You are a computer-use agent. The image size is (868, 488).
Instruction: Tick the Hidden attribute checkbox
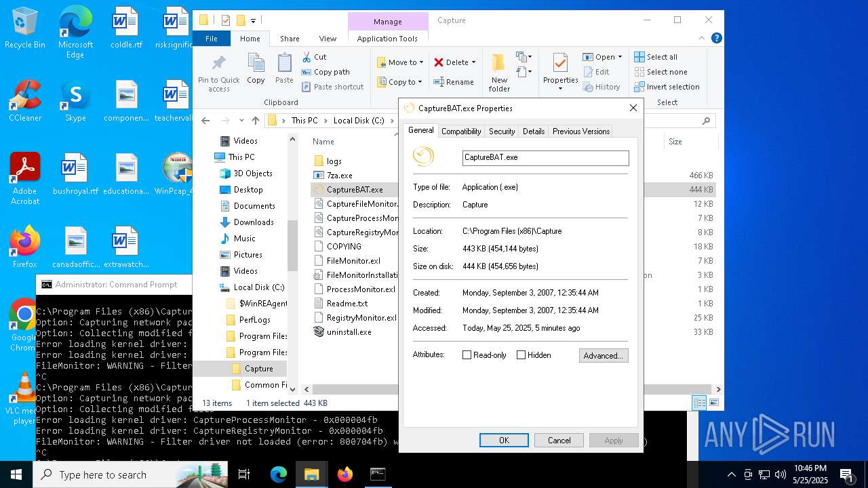[521, 355]
